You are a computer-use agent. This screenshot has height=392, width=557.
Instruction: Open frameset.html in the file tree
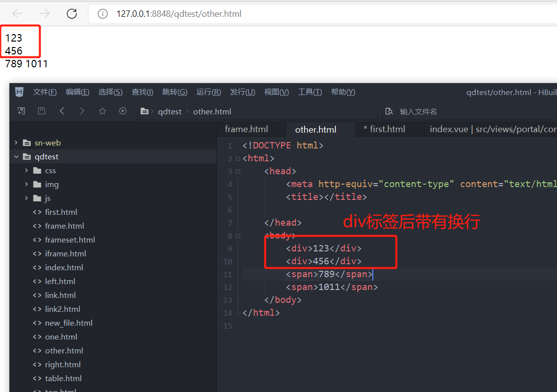[x=70, y=240]
